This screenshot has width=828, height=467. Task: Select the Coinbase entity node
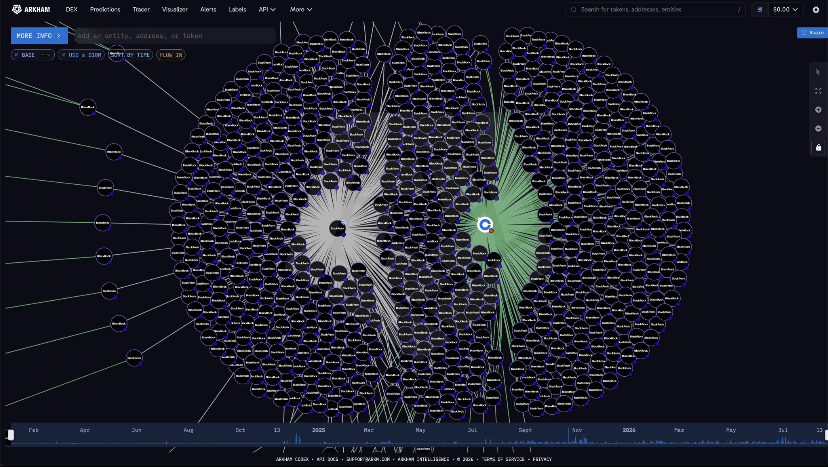[485, 225]
